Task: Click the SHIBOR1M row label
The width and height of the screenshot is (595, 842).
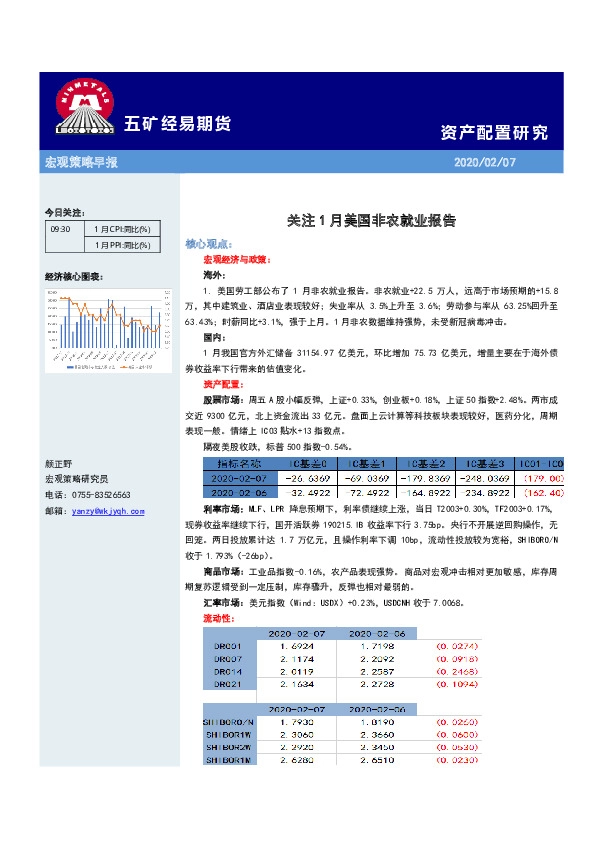Action: coord(229,760)
